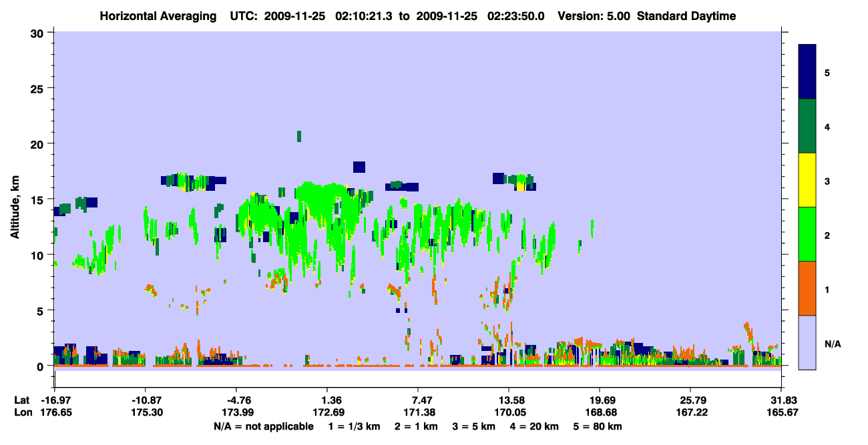The height and width of the screenshot is (445, 868).
Task: Click the 'N/A = not applicable' legend text
Action: pos(264,426)
